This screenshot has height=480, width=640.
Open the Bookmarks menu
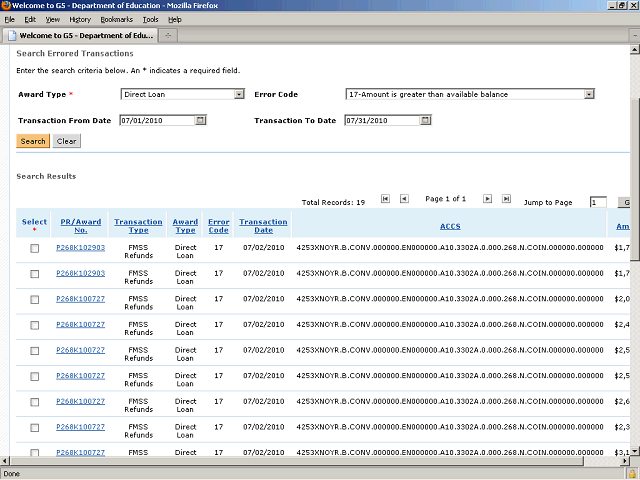[x=116, y=19]
